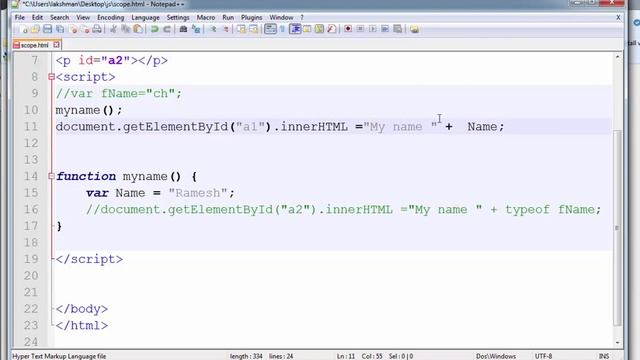Image resolution: width=640 pixels, height=360 pixels.
Task: Toggle synchronize vertical scrolling icon
Action: click(x=241, y=29)
